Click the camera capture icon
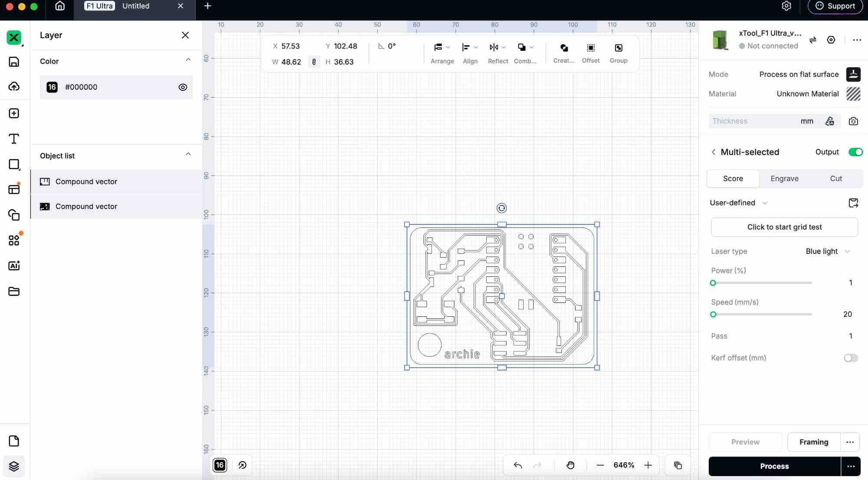This screenshot has height=480, width=868. (853, 121)
